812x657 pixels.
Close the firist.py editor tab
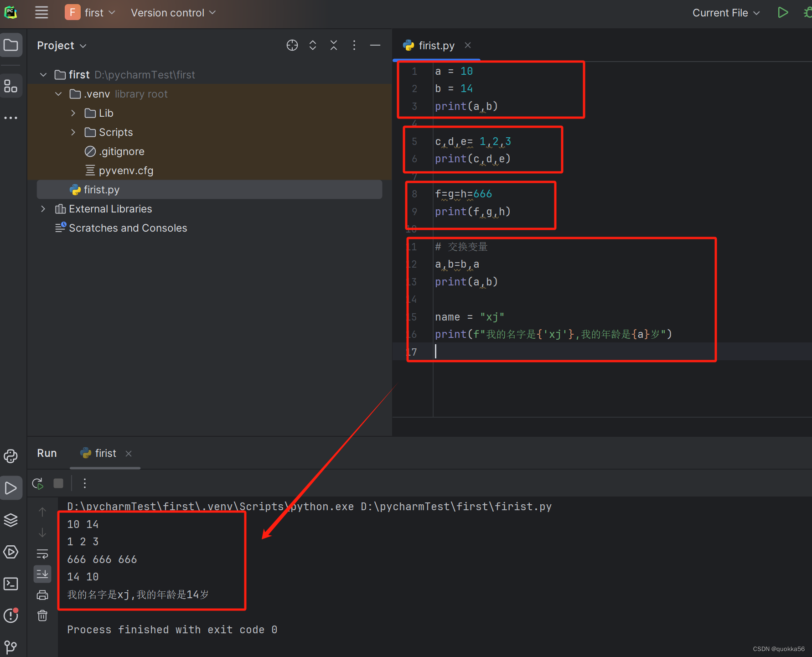(468, 45)
